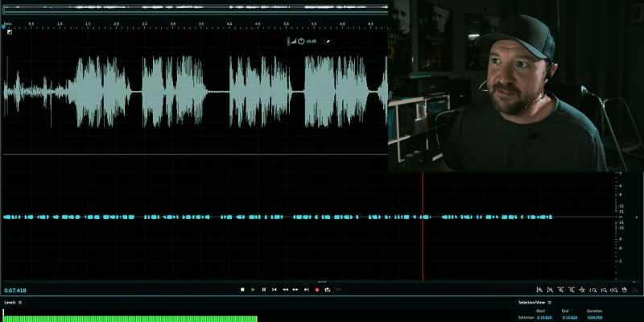The height and width of the screenshot is (322, 644).
Task: Click Zoom In Amplitude icon
Action: [x=539, y=290]
